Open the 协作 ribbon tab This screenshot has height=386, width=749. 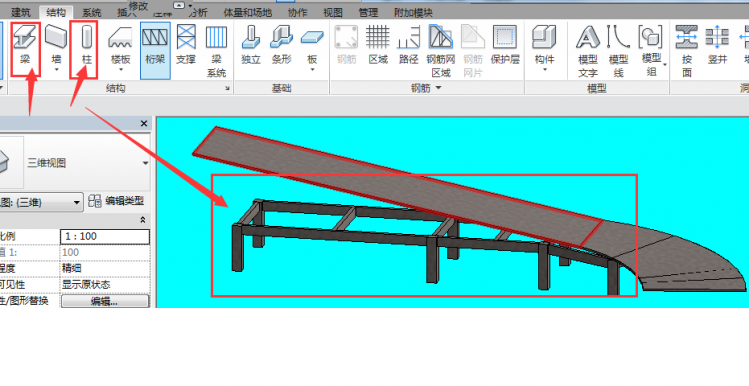coord(298,12)
